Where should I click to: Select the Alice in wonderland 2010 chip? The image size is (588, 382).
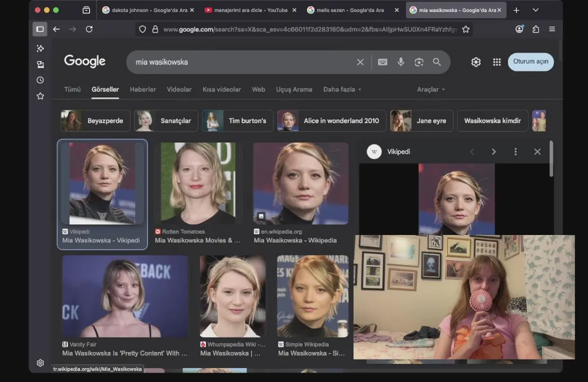[x=332, y=121]
